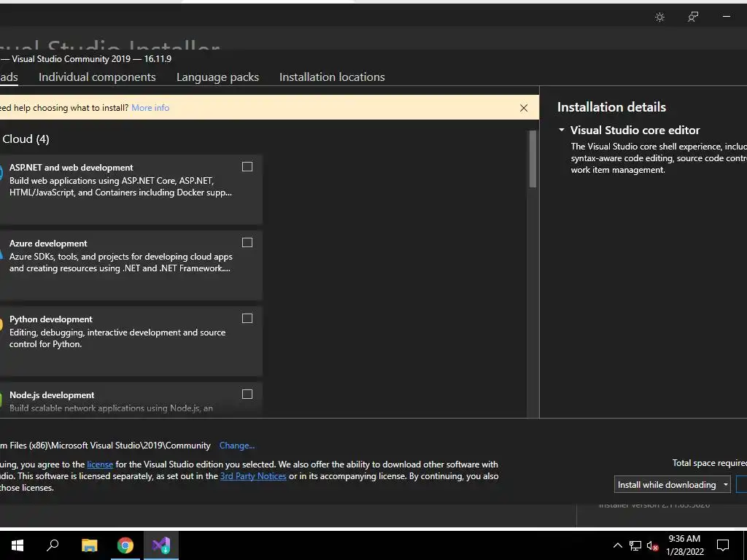
Task: Launch Chrome from the taskbar
Action: [125, 545]
